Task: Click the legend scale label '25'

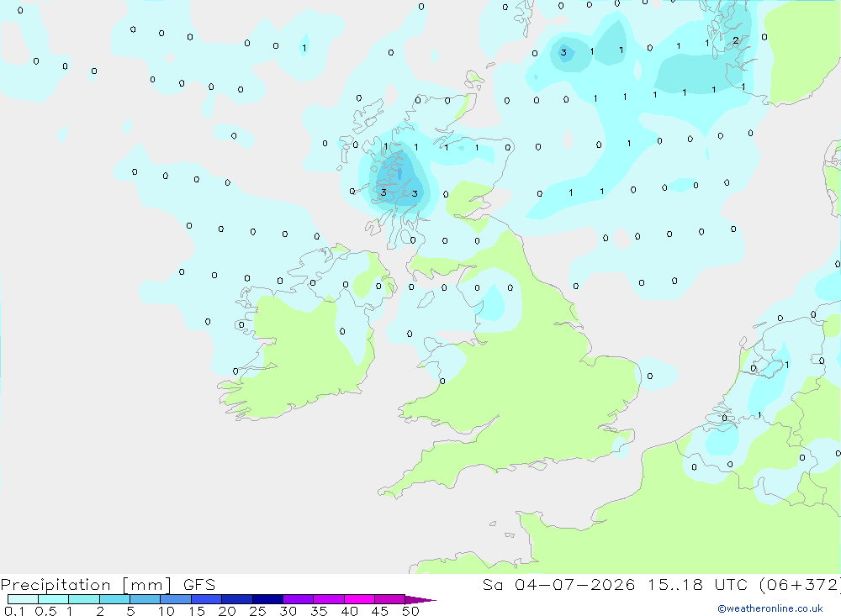Action: (x=258, y=611)
